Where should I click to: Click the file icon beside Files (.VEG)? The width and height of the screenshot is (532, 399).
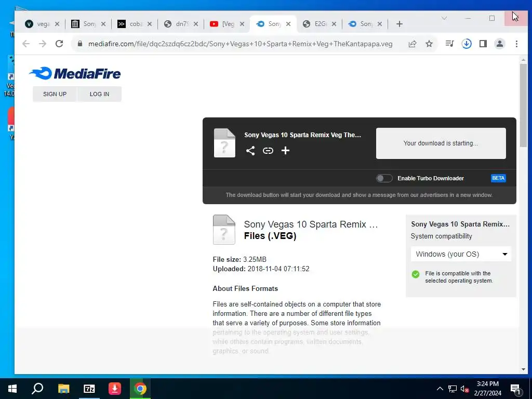pos(224,230)
